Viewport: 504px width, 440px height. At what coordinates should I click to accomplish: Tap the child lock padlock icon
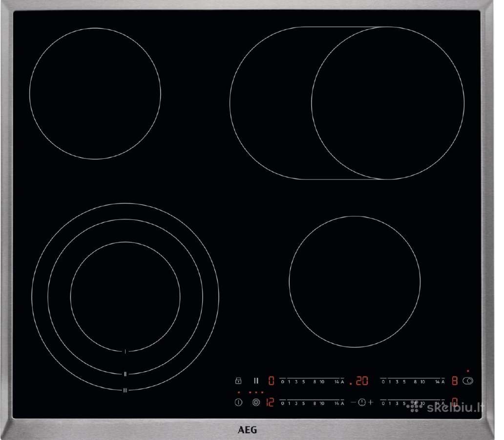238,381
